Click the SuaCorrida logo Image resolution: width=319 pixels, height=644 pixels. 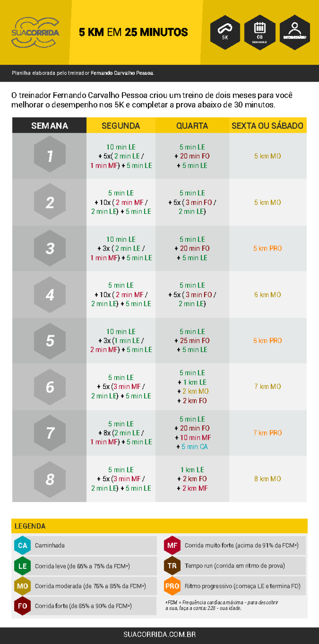tap(35, 32)
